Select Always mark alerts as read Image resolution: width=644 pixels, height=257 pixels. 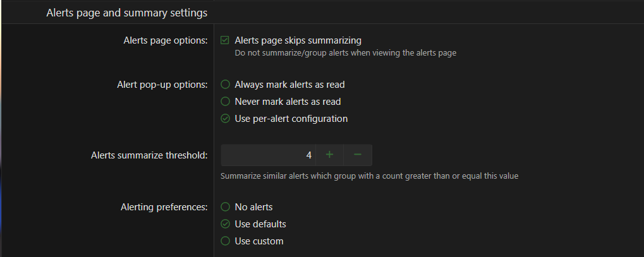click(x=225, y=85)
